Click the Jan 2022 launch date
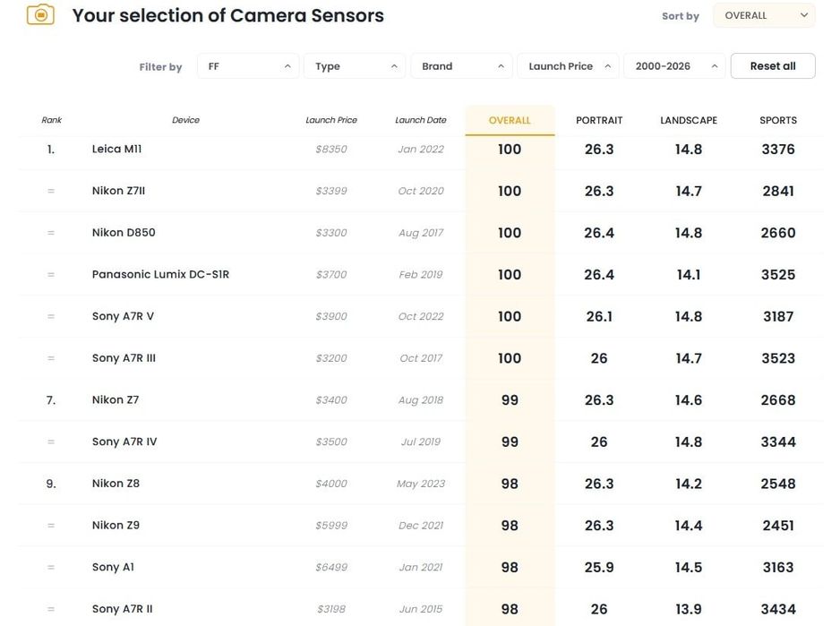This screenshot has height=626, width=840. pyautogui.click(x=421, y=149)
